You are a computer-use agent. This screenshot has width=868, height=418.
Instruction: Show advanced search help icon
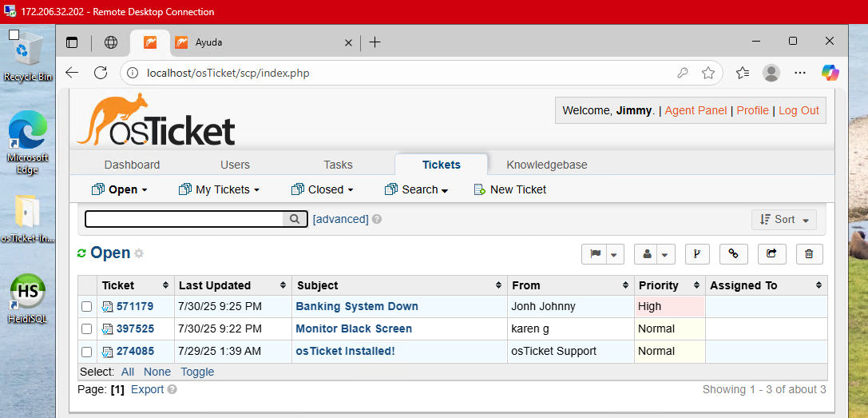[x=377, y=219]
